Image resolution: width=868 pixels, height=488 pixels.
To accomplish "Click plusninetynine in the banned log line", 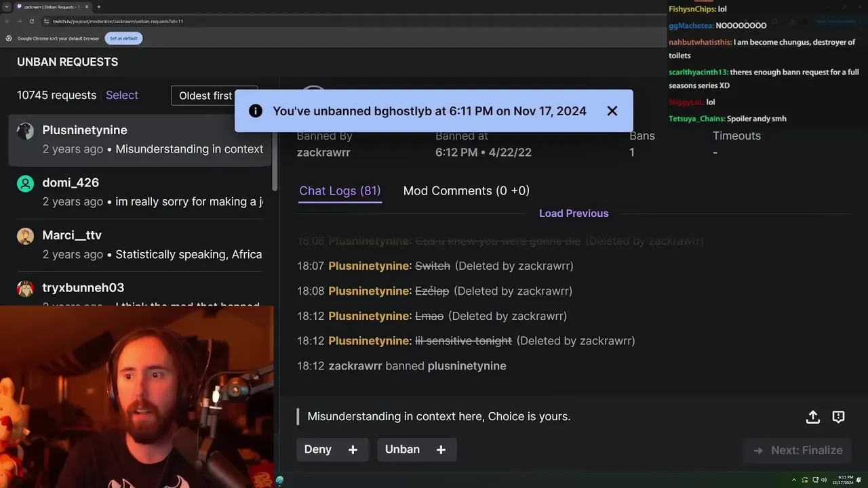I will coord(467,366).
